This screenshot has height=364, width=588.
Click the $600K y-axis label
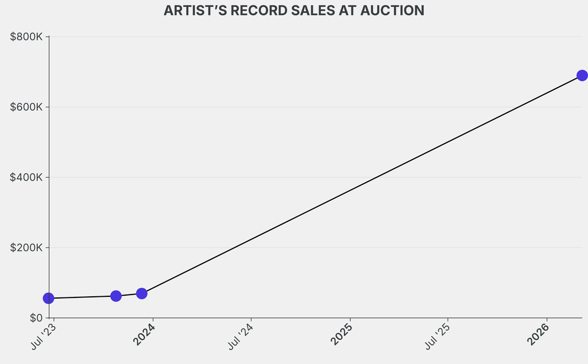coord(26,107)
